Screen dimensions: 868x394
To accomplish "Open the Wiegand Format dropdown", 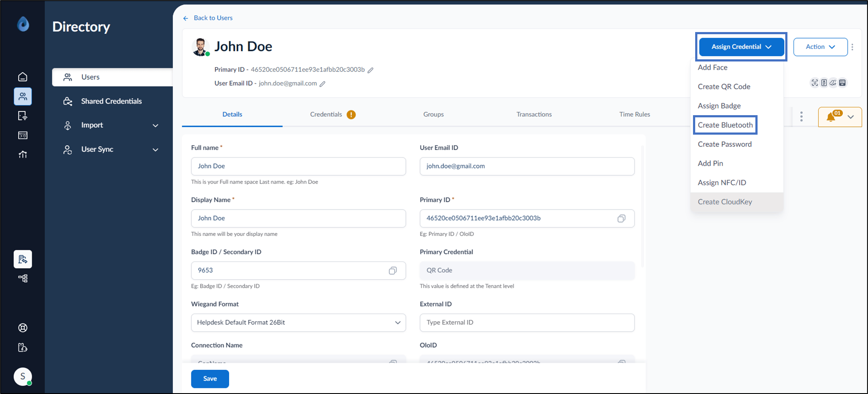I will [x=298, y=323].
